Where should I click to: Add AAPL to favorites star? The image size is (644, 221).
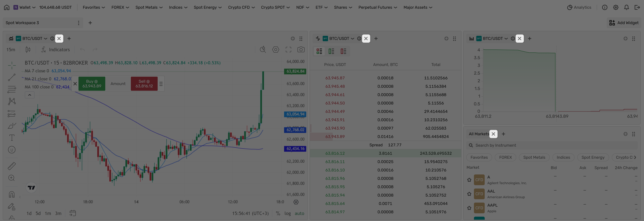tap(469, 208)
